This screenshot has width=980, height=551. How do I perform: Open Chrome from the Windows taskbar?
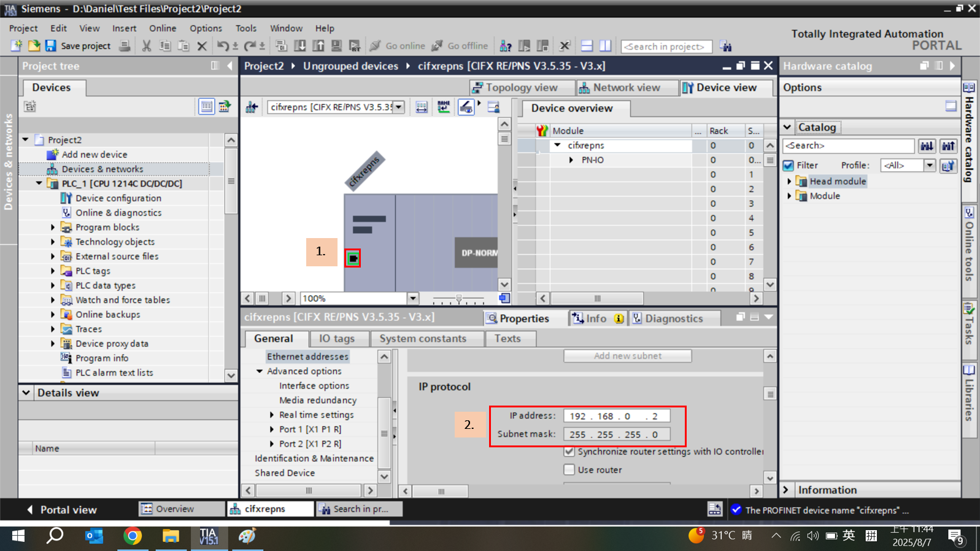point(132,536)
